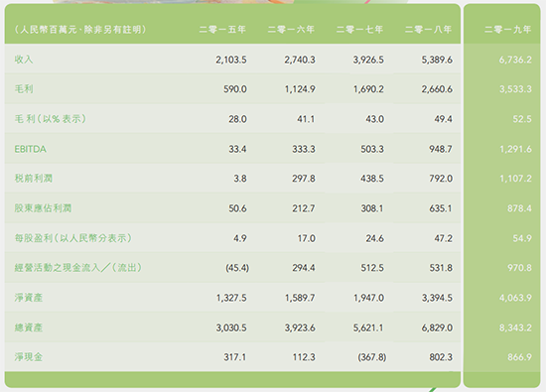The image size is (546, 392).
Task: Click earnings per share value 17.0
Action: click(307, 238)
